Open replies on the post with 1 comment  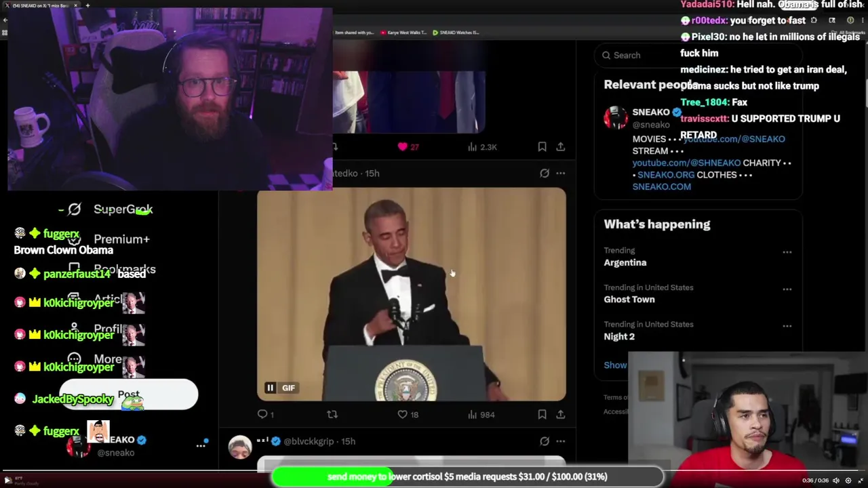265,414
